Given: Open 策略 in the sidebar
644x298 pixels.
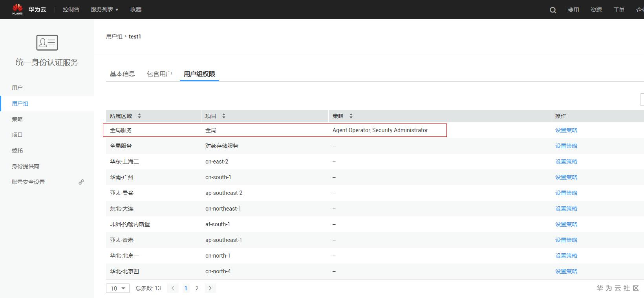Looking at the screenshot, I should point(17,119).
